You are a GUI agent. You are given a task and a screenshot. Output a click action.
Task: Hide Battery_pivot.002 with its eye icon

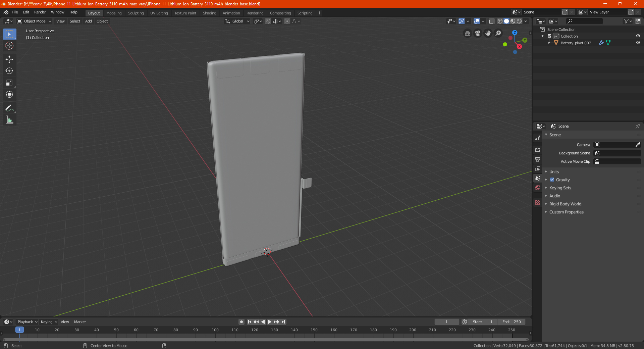point(638,43)
